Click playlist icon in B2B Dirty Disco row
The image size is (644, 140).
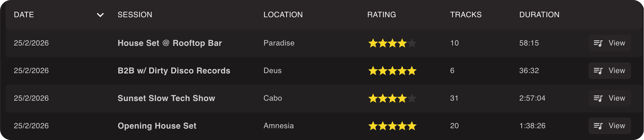coord(598,71)
